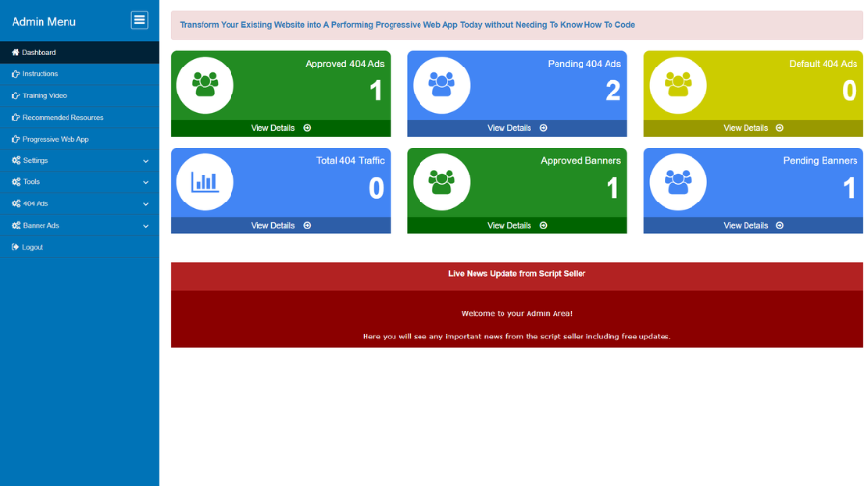Screen dimensions: 868x486
Task: Click the Approved 404 Ads card title
Action: [x=344, y=64]
